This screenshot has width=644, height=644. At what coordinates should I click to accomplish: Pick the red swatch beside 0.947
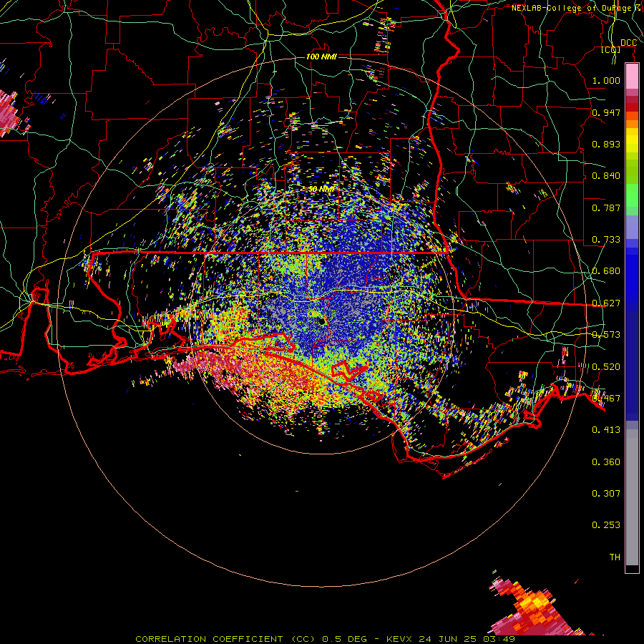632,107
